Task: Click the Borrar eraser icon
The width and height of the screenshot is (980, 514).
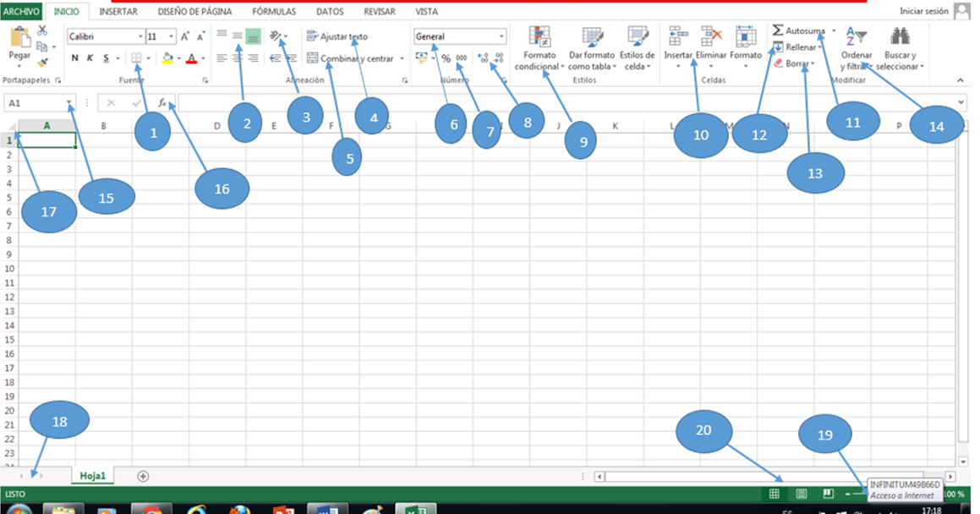Action: pyautogui.click(x=778, y=63)
